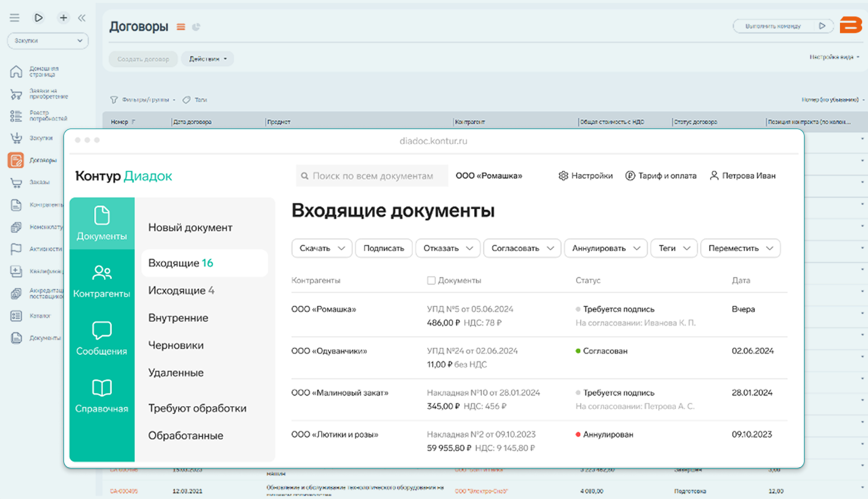Open the Накладная №2 от 09.10.2023 document
The image size is (868, 499).
pos(481,434)
